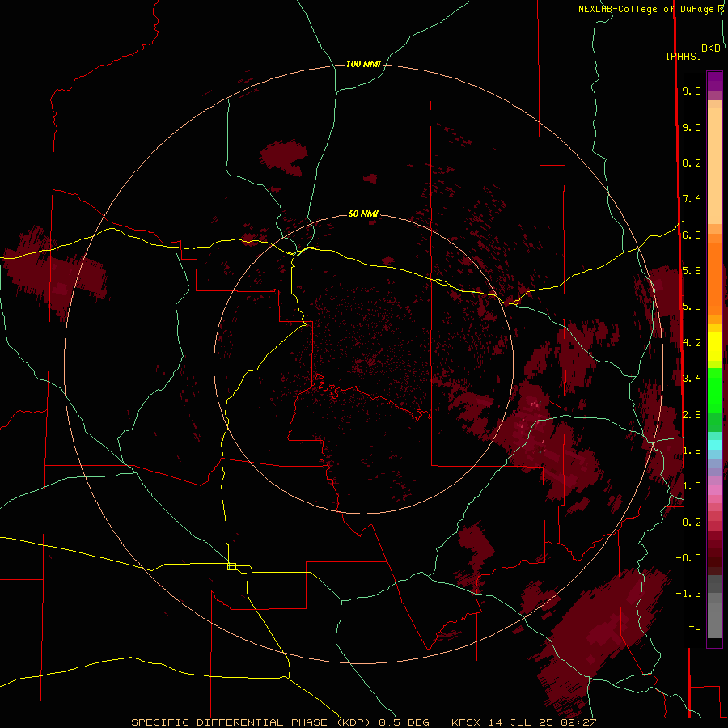Viewport: 728px width, 728px height.
Task: Click the 2.6 scale value
Action: tap(692, 415)
